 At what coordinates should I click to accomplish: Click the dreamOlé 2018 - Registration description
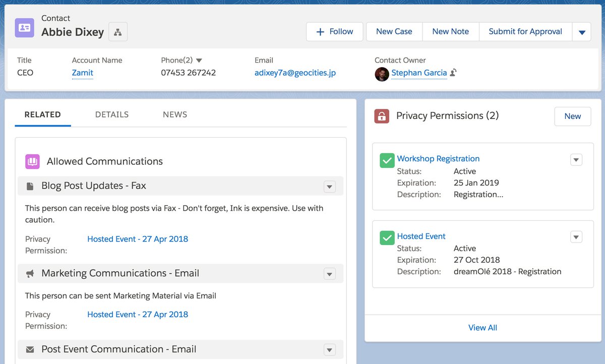pyautogui.click(x=508, y=271)
